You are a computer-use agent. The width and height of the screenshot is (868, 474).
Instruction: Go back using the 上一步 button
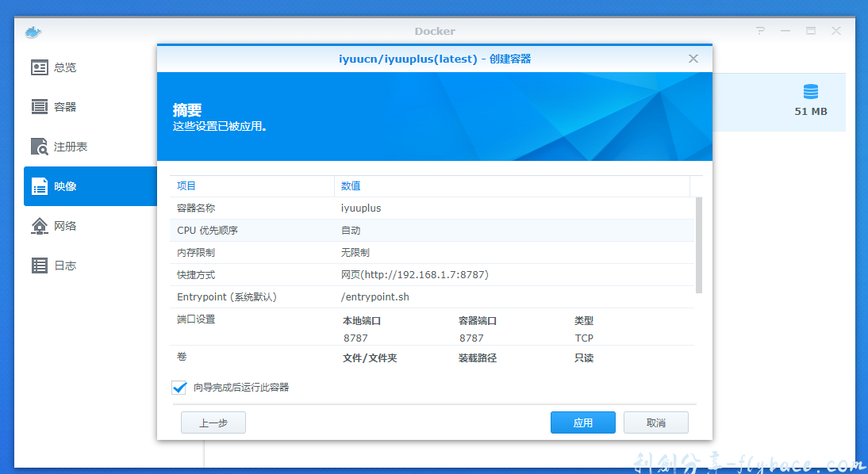213,422
